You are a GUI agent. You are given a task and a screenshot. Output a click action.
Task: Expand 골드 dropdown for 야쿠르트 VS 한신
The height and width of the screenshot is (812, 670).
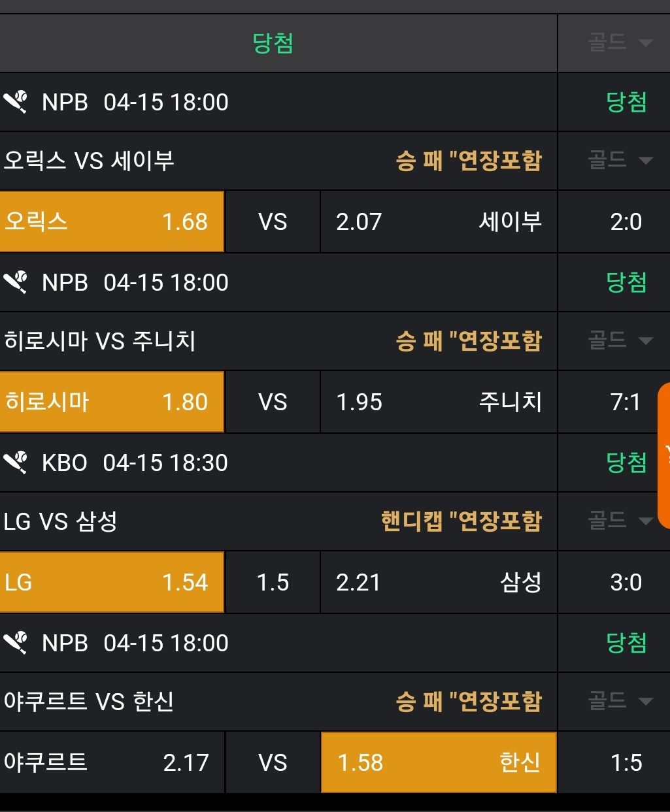[x=620, y=701]
